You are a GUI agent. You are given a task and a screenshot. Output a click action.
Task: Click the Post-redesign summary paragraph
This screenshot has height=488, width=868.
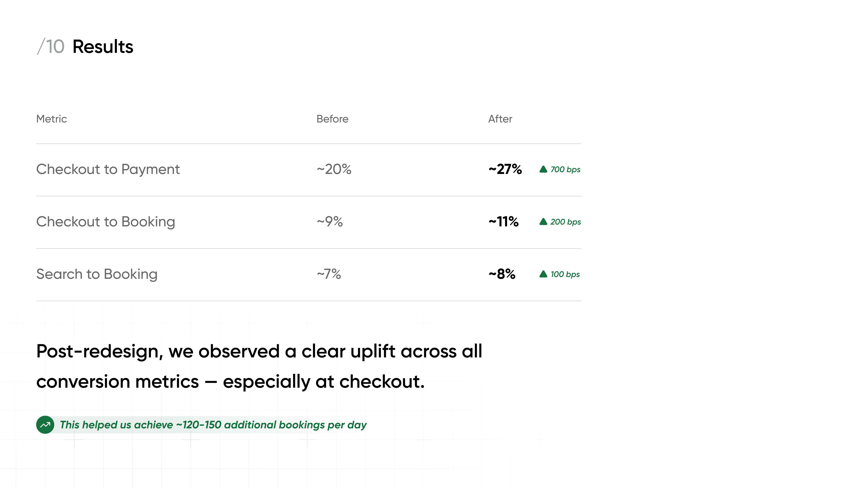point(259,366)
